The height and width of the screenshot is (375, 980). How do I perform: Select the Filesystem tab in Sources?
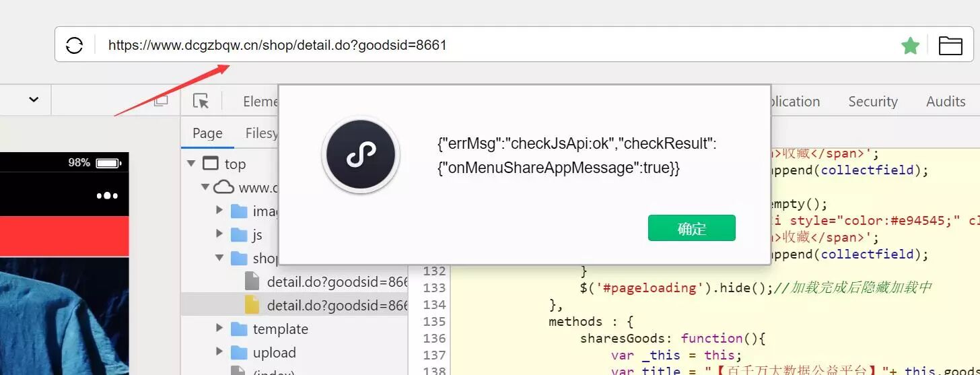coord(262,133)
